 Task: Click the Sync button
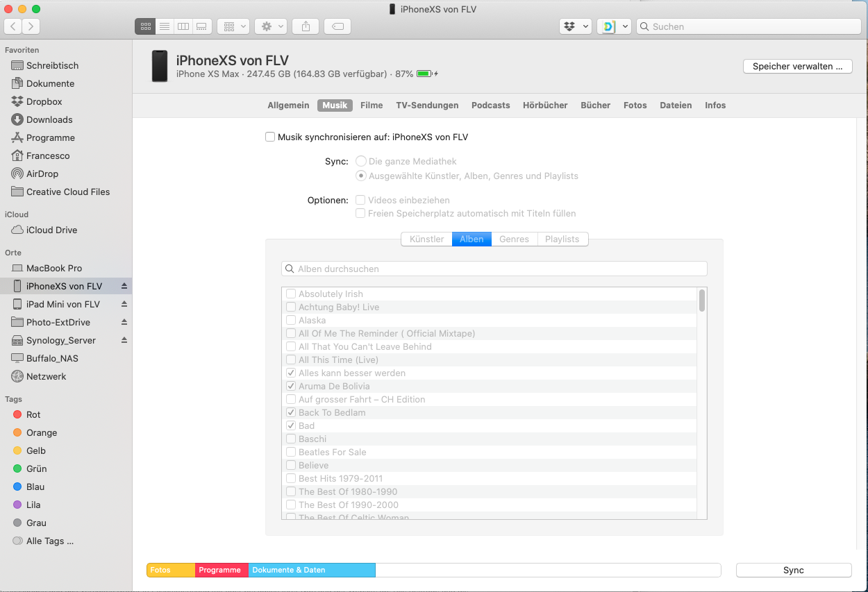click(794, 570)
